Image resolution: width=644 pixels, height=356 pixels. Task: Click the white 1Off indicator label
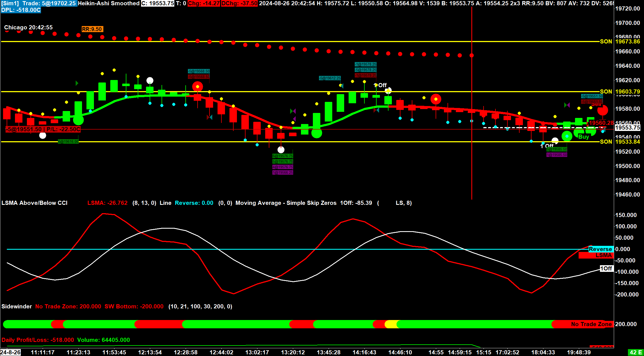(x=606, y=268)
